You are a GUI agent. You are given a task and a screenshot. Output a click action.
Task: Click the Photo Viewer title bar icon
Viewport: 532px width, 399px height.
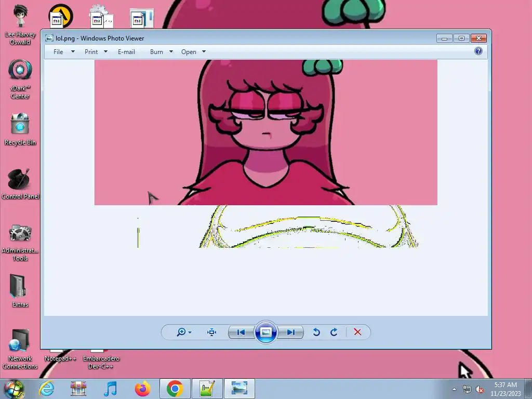tap(49, 38)
